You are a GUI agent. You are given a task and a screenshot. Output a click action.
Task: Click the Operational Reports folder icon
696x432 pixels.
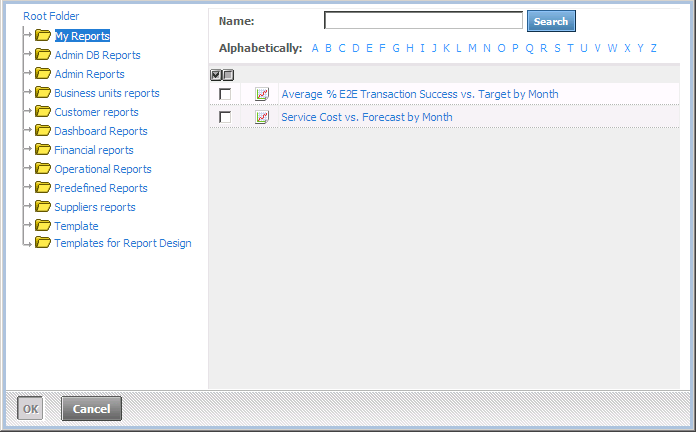[43, 169]
